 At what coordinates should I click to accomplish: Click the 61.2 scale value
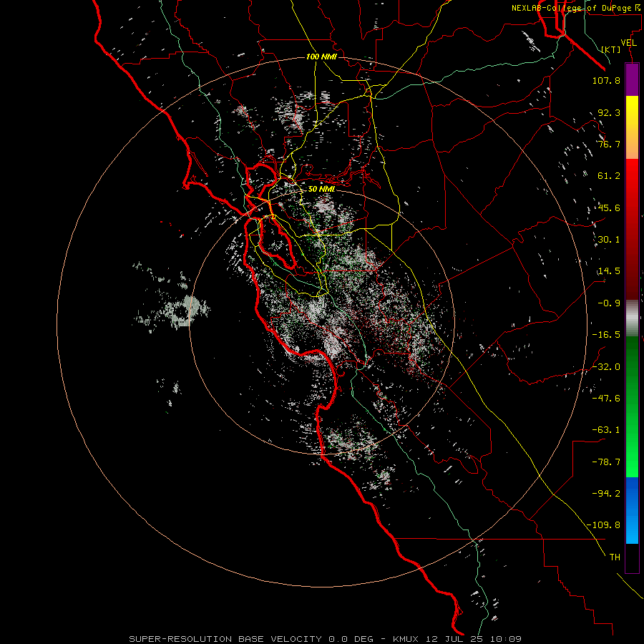click(x=609, y=176)
